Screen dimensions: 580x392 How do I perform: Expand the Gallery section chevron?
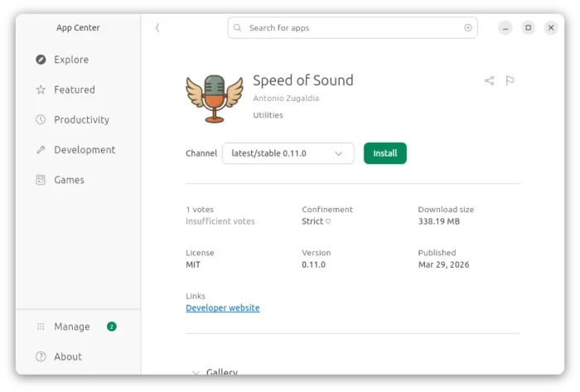[x=196, y=373]
